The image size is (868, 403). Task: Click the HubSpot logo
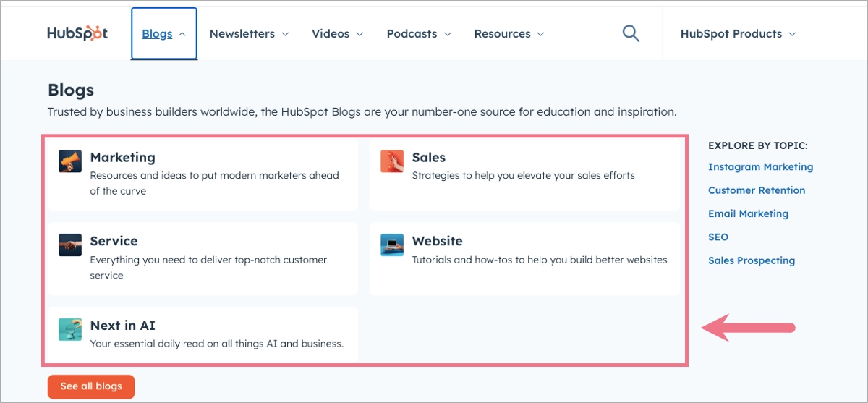point(77,33)
